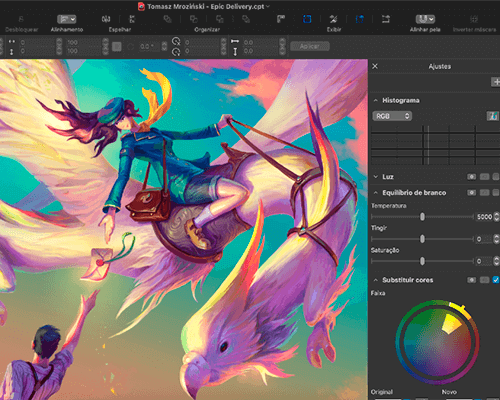Click the histogram graph area
The width and height of the screenshot is (500, 400).
[435, 145]
